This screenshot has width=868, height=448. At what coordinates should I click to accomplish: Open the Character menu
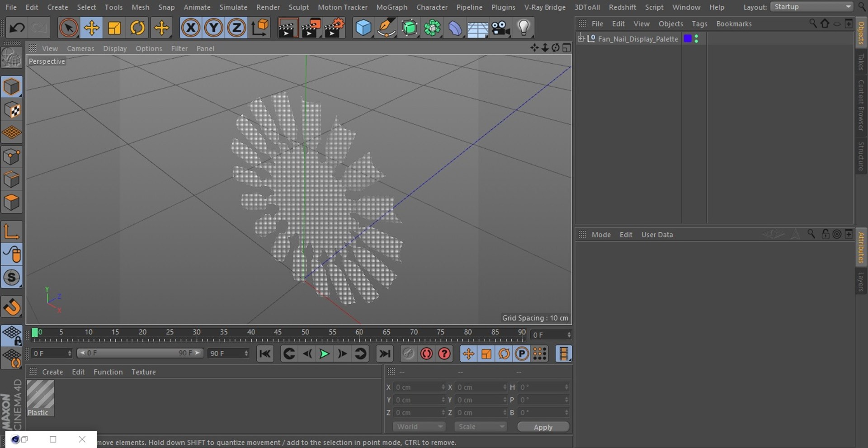pos(432,7)
